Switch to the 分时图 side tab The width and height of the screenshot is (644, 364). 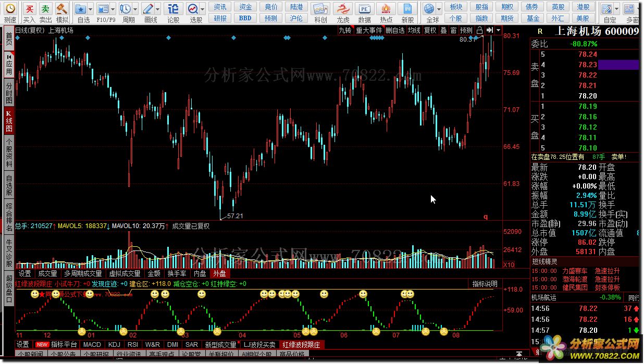click(9, 93)
